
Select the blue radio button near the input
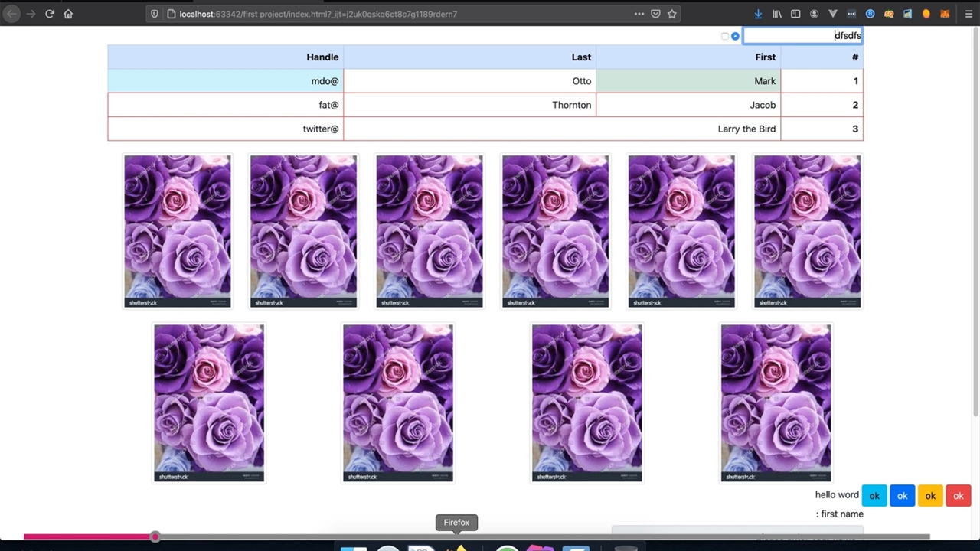735,36
